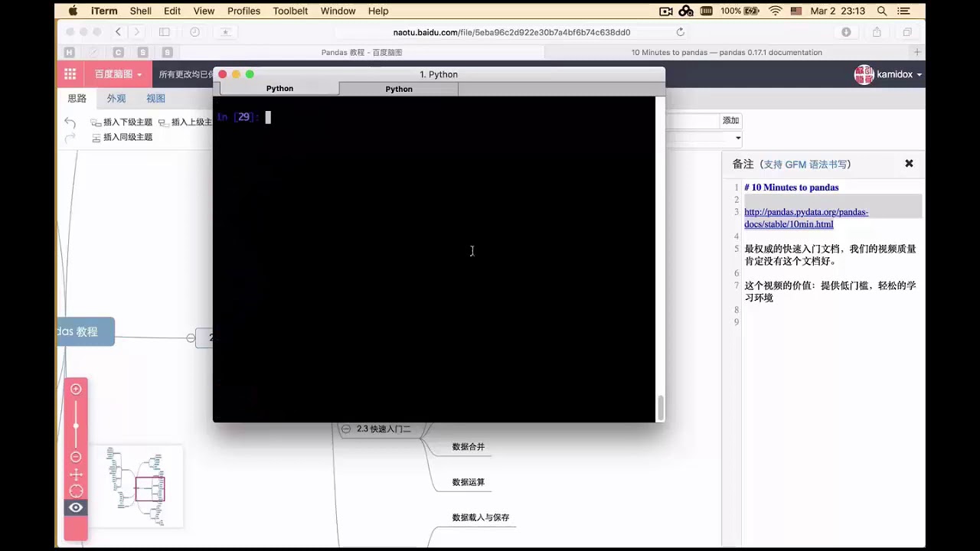Image resolution: width=980 pixels, height=551 pixels.
Task: Open the kamidox account dropdown
Action: coord(888,74)
